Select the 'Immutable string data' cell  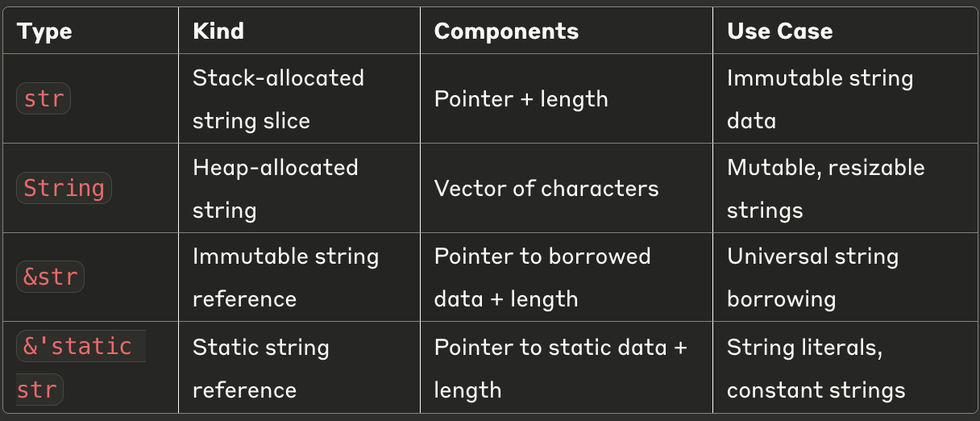(x=845, y=99)
